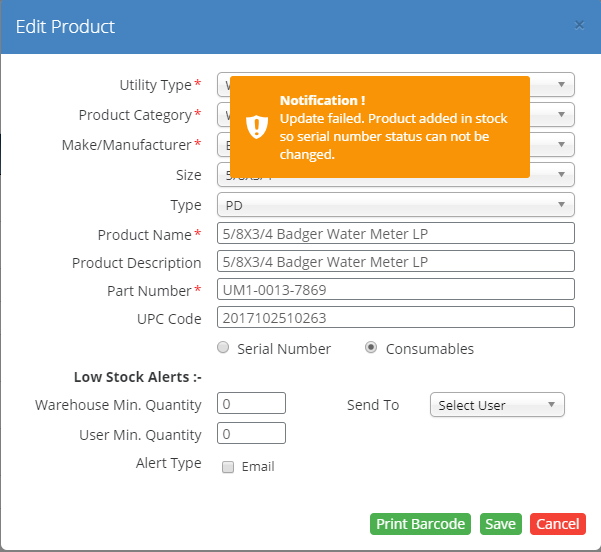Open the Send To Select User dropdown

[497, 405]
